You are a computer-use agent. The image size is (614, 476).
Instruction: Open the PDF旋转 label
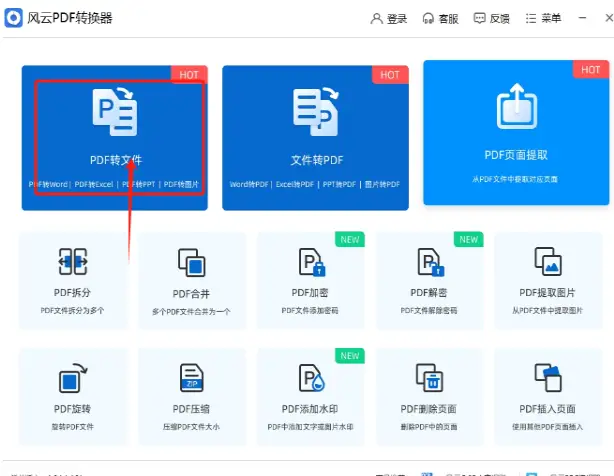(72, 409)
